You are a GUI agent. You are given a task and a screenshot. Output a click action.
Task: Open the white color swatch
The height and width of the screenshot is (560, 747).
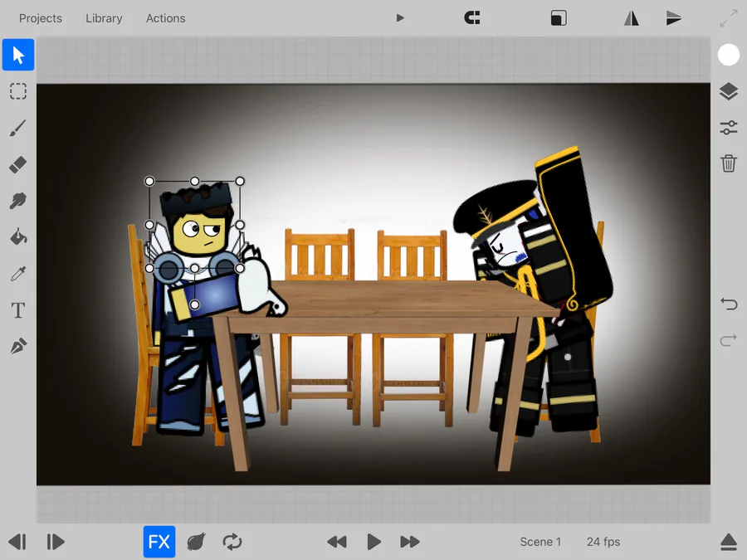[729, 55]
